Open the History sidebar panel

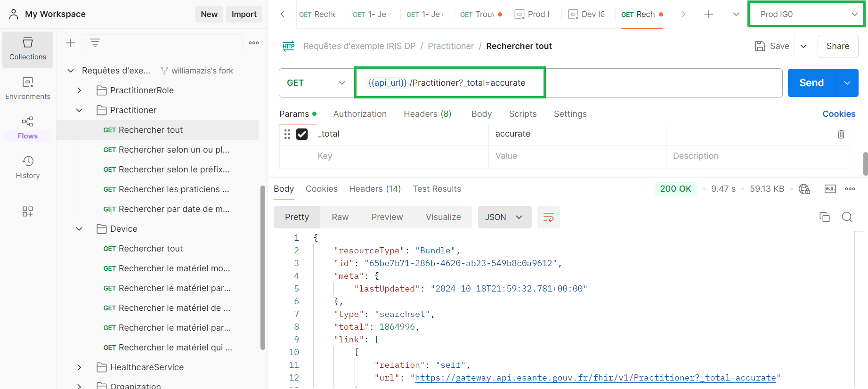pyautogui.click(x=28, y=167)
